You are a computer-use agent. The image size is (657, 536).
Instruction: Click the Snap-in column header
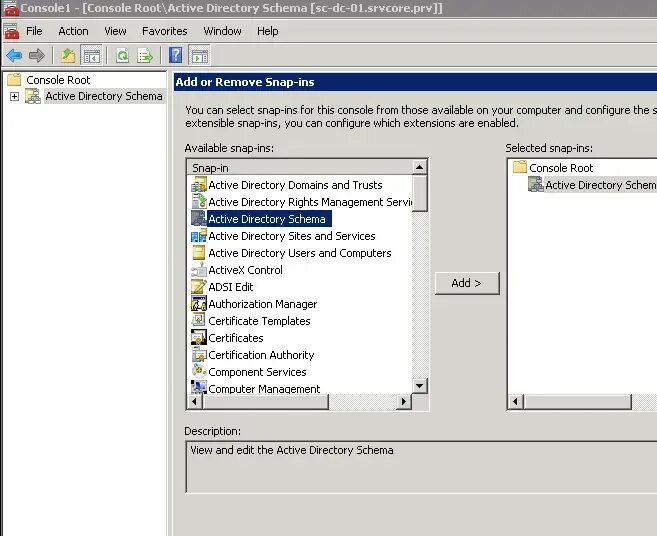click(300, 168)
